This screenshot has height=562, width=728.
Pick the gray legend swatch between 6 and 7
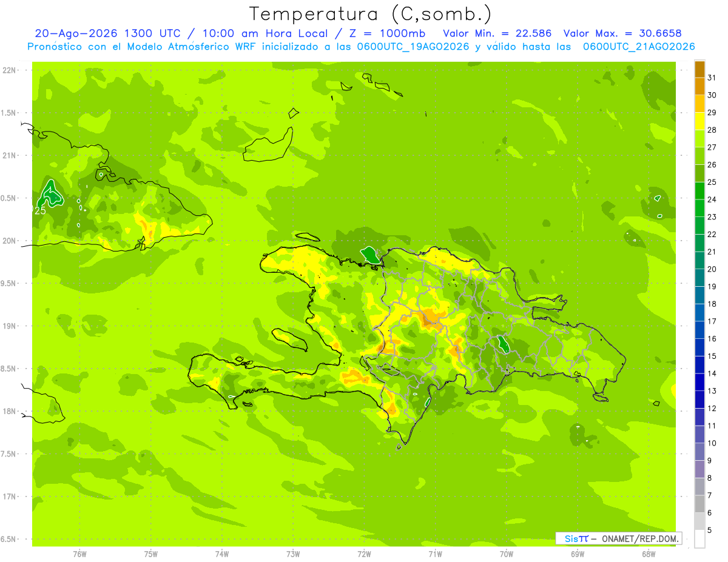pos(699,504)
